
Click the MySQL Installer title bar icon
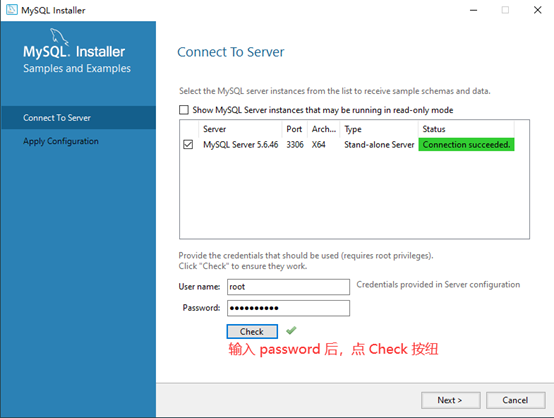(12, 10)
